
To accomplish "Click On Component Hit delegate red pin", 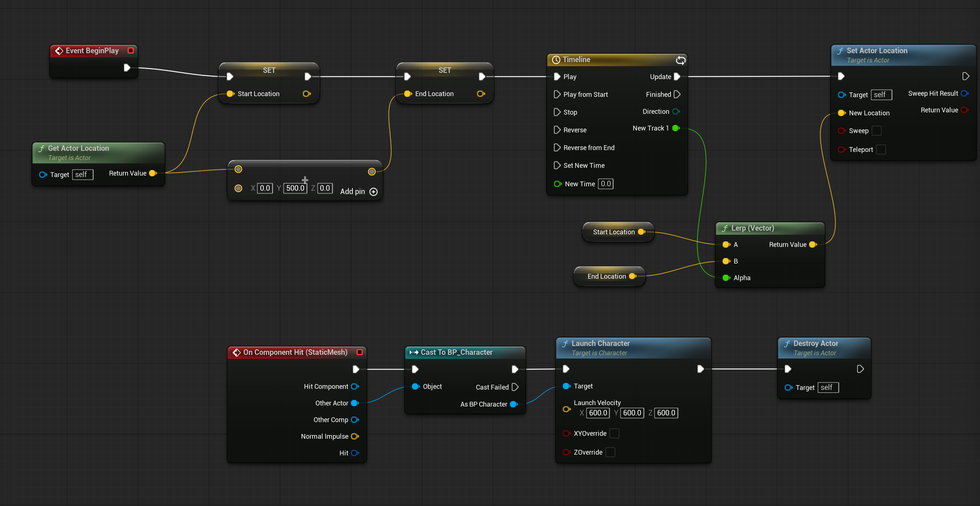I will coord(359,352).
